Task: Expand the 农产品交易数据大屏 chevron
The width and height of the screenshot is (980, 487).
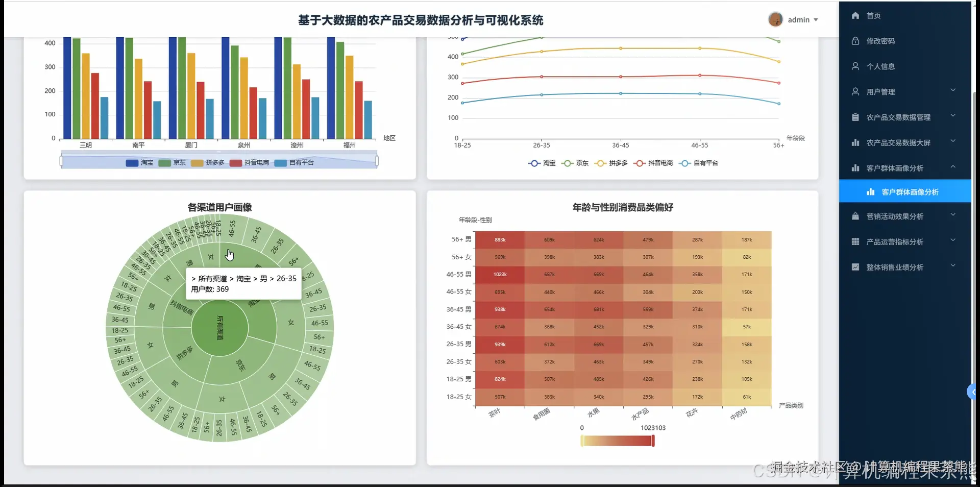Action: point(953,141)
